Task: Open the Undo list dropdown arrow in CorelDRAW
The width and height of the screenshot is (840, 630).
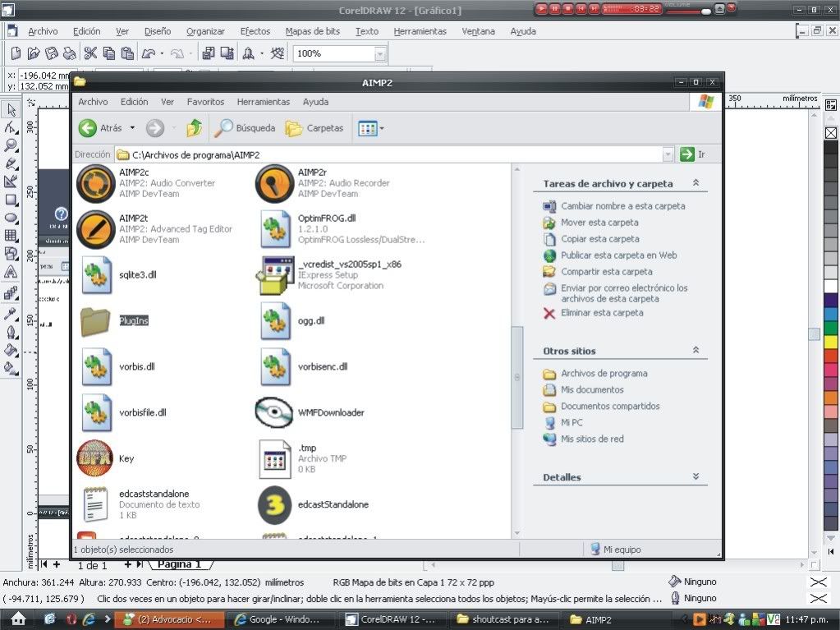Action: [x=162, y=53]
